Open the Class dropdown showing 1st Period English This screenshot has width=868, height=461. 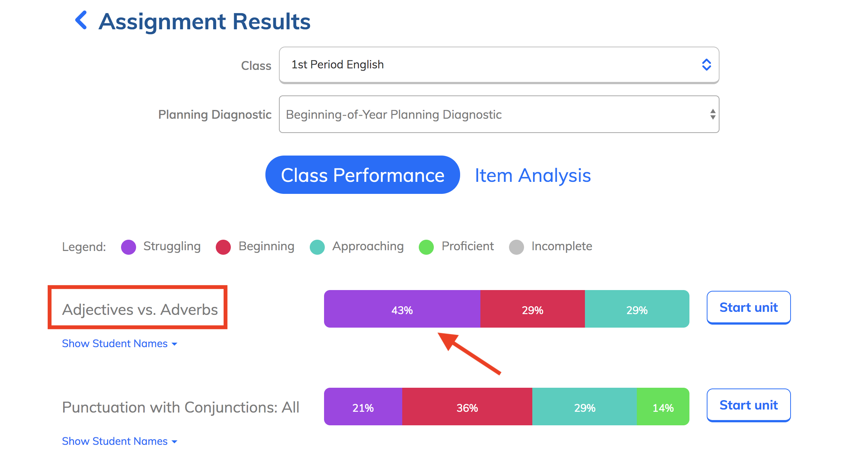[499, 65]
